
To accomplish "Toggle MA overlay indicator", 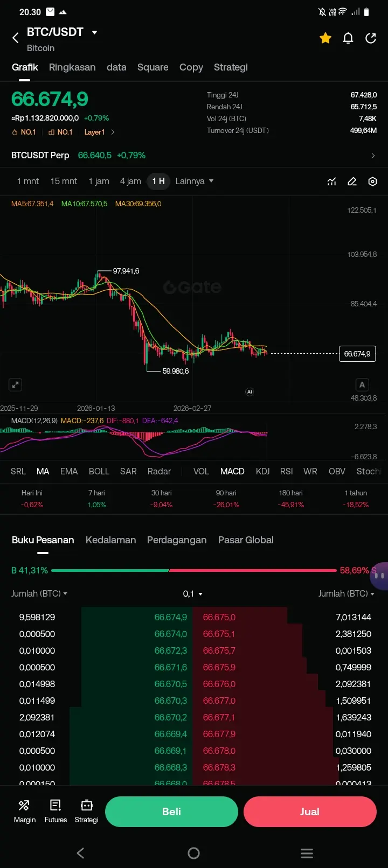I will [x=43, y=471].
